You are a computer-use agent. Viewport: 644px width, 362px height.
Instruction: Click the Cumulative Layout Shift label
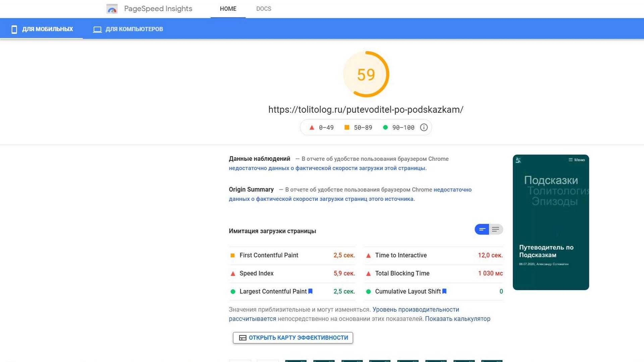[408, 292]
